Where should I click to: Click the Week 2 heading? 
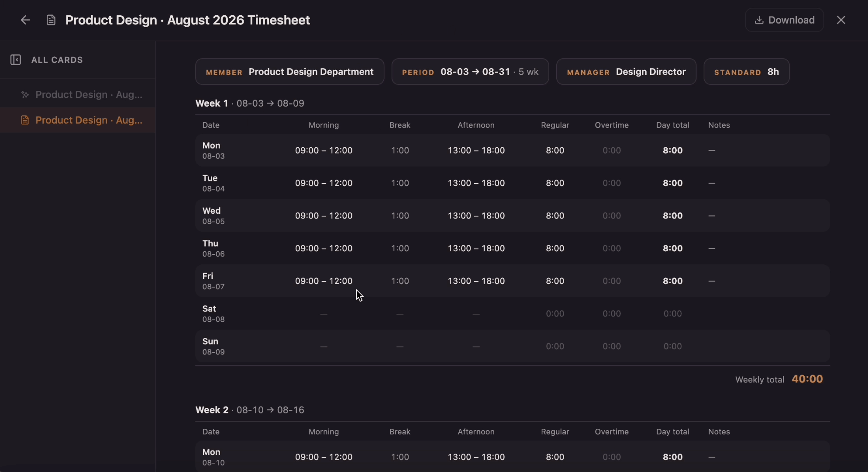[x=250, y=410]
